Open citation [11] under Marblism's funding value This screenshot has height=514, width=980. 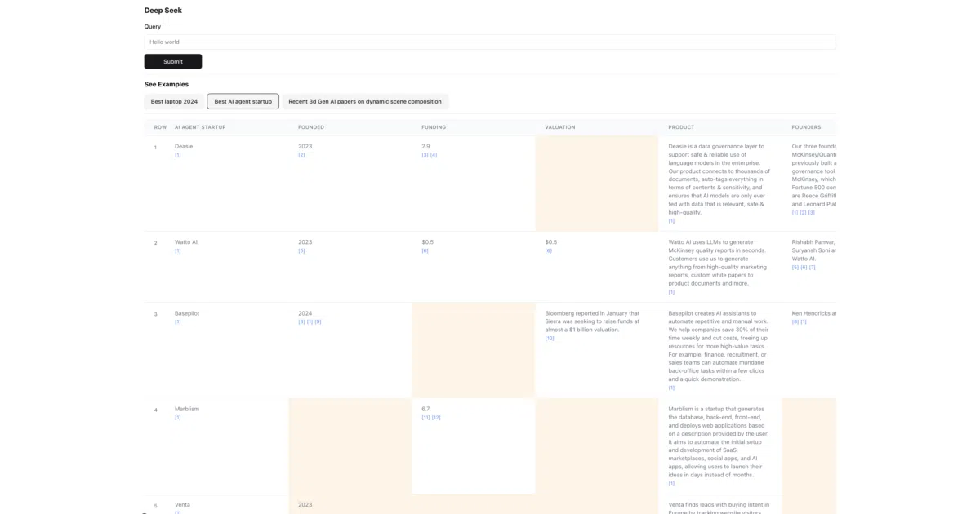tap(425, 418)
